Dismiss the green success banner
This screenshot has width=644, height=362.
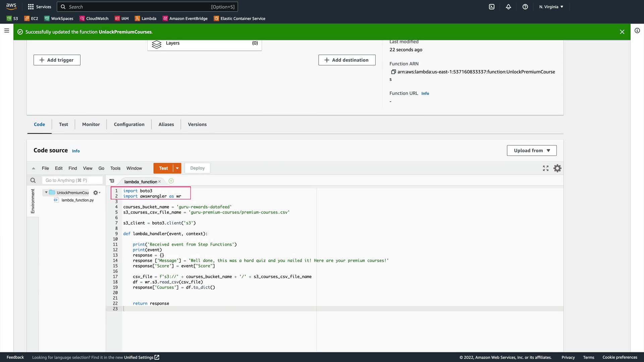tap(622, 32)
